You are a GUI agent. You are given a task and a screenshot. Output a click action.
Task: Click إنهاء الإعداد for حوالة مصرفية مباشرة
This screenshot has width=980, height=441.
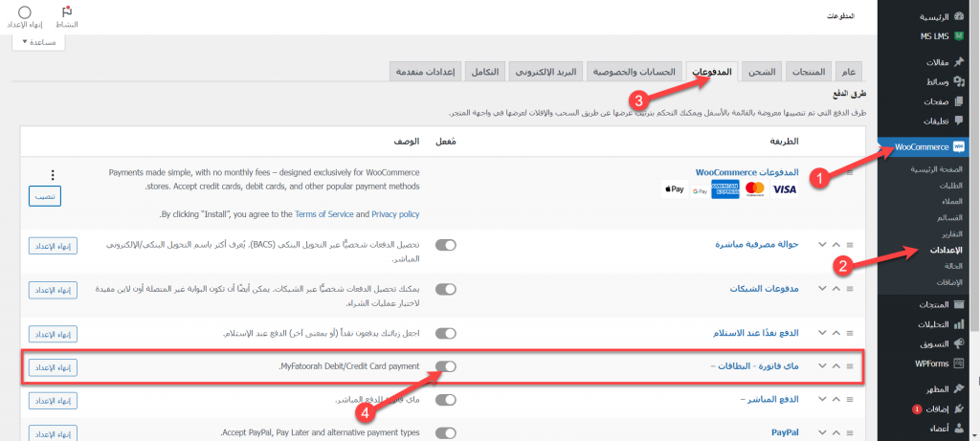(x=53, y=246)
